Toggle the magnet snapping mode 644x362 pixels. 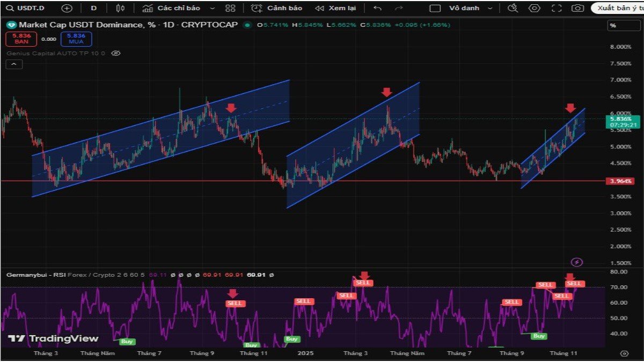tap(513, 8)
